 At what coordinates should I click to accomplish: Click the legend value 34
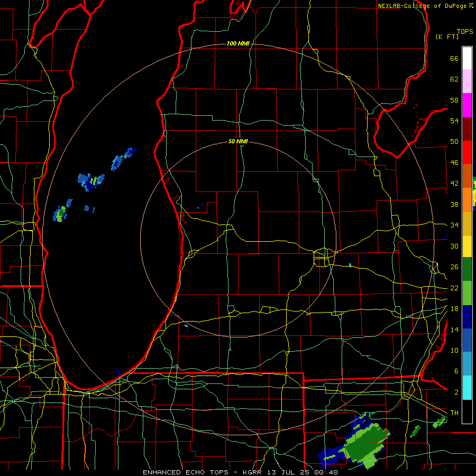tap(454, 225)
